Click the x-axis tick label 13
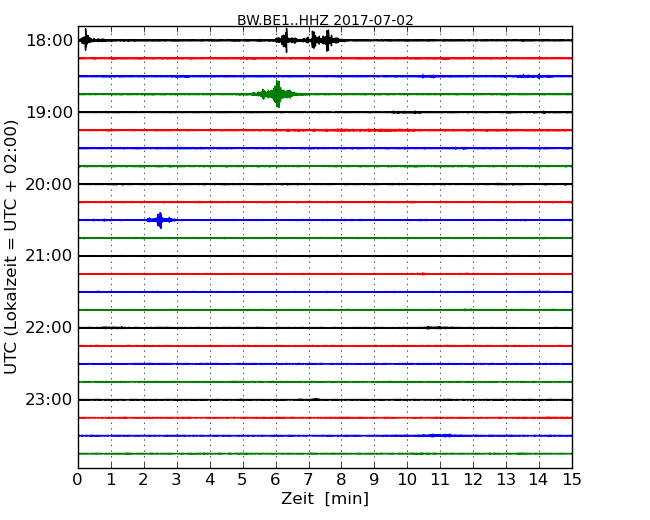This screenshot has width=650, height=520. pyautogui.click(x=506, y=480)
